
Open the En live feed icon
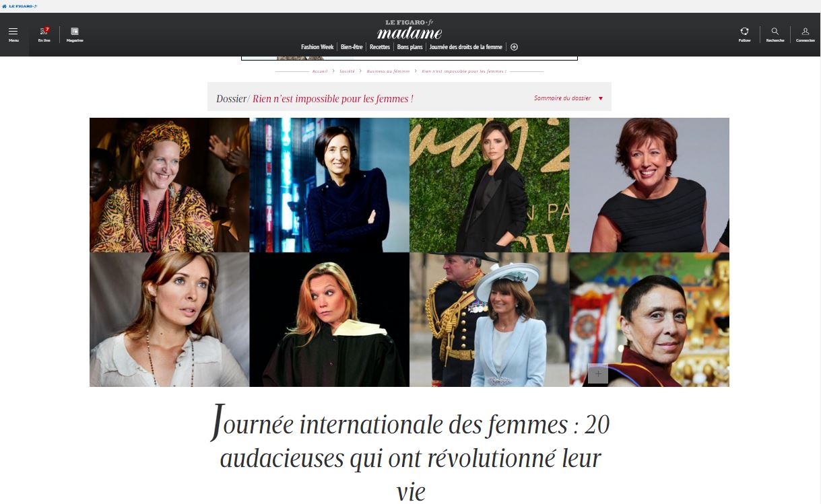(44, 31)
